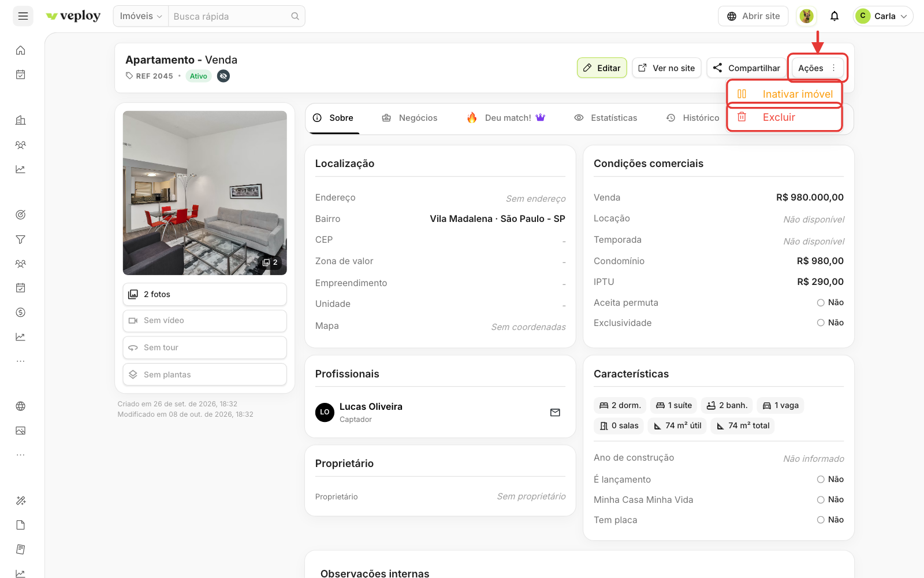
Task: Open the buildings (imóveis) sidebar icon
Action: [21, 120]
